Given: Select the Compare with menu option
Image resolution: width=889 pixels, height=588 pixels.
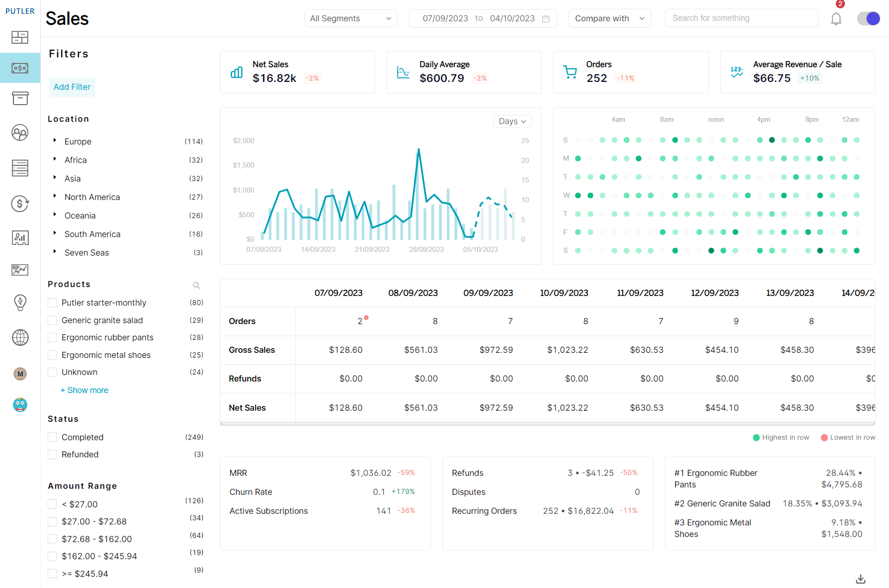Looking at the screenshot, I should coord(609,18).
